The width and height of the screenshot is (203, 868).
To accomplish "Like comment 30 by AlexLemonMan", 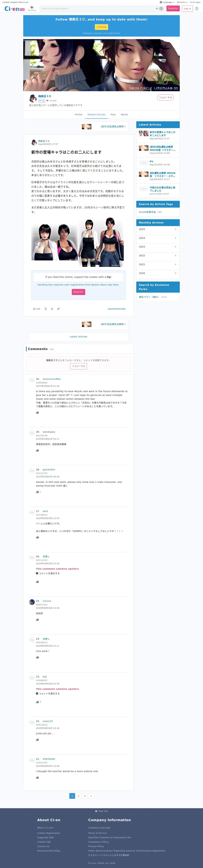I will [37, 412].
